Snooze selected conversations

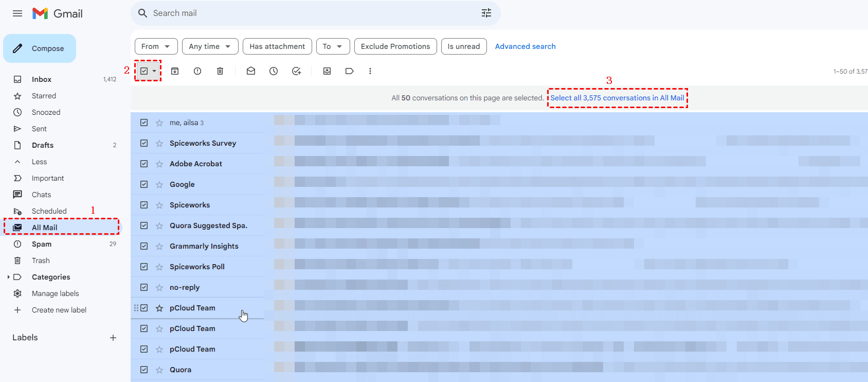(274, 71)
